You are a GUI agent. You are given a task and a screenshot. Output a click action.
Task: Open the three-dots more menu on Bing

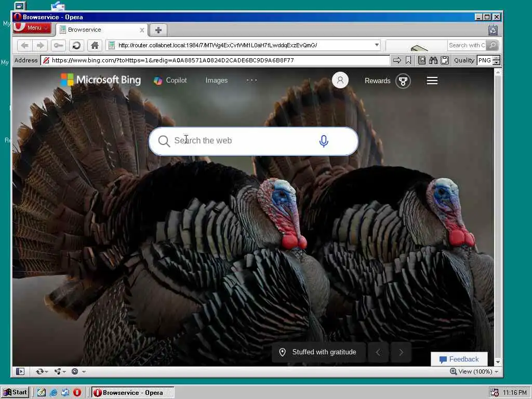coord(252,81)
